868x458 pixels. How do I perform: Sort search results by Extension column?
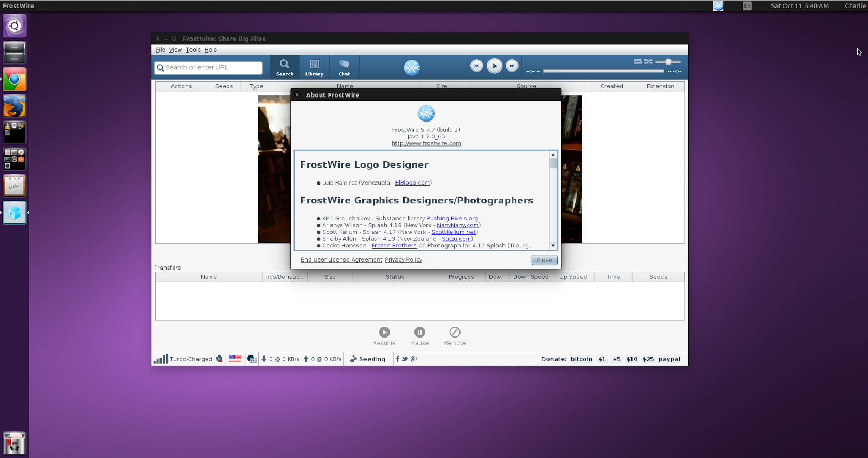pyautogui.click(x=660, y=86)
